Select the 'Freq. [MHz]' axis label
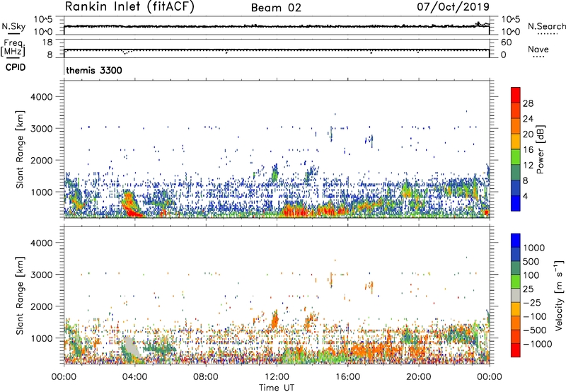This screenshot has height=392, width=566. coord(13,48)
